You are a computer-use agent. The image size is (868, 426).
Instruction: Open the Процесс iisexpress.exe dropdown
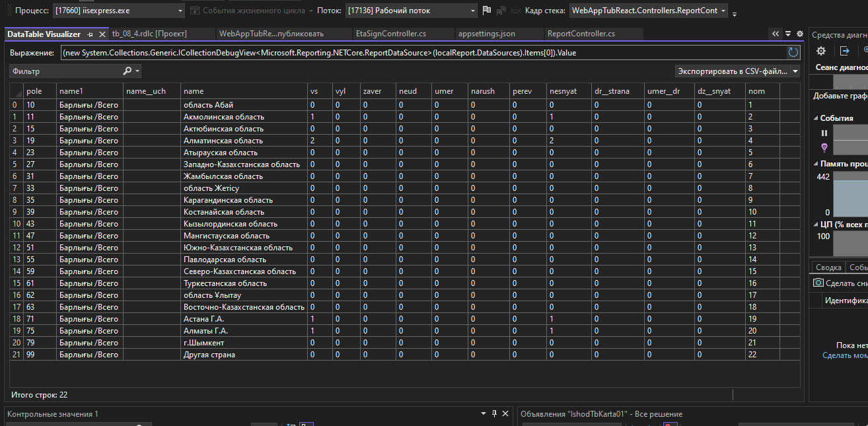181,11
